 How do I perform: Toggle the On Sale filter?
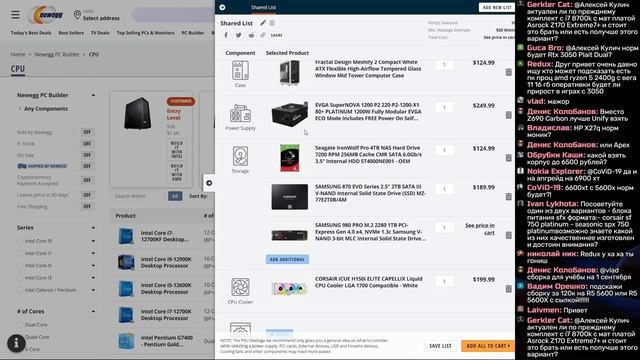click(87, 155)
